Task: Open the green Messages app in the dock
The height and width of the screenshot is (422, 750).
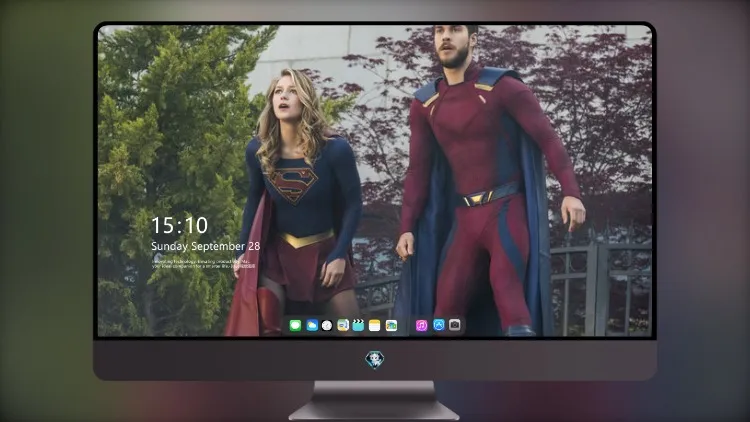Action: [295, 325]
